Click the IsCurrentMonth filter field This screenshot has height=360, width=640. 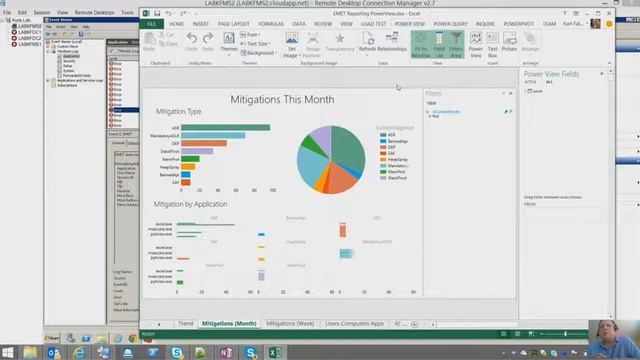click(x=446, y=111)
